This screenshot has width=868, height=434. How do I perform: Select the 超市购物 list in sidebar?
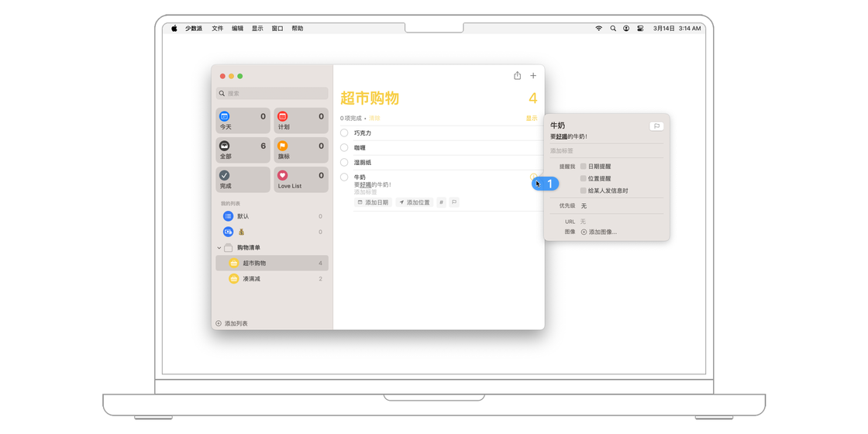272,263
